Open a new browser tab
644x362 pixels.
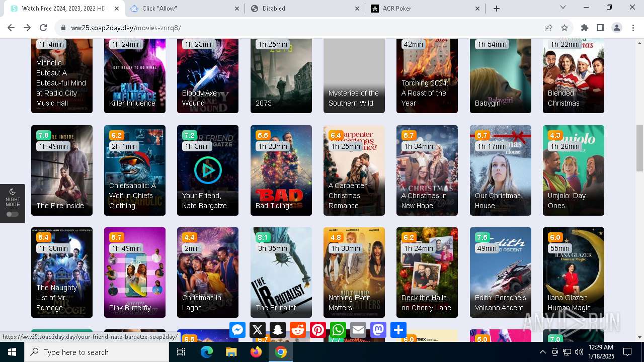pos(497,8)
